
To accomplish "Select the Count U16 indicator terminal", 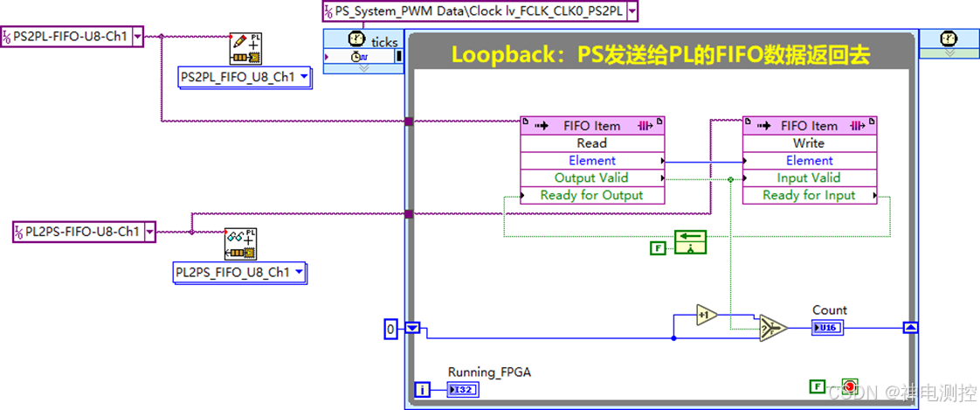I will pos(827,327).
